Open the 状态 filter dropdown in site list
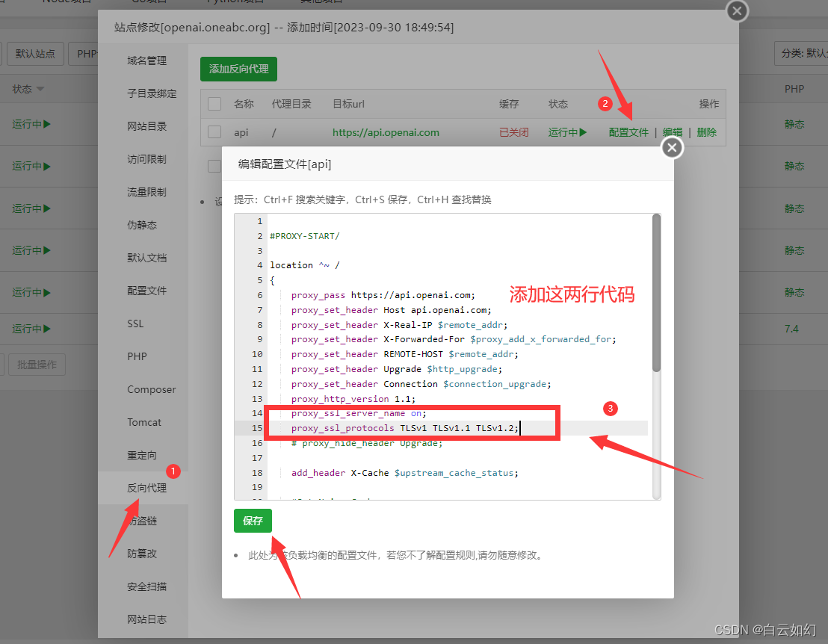Screen dimensions: 828x644 coord(28,88)
